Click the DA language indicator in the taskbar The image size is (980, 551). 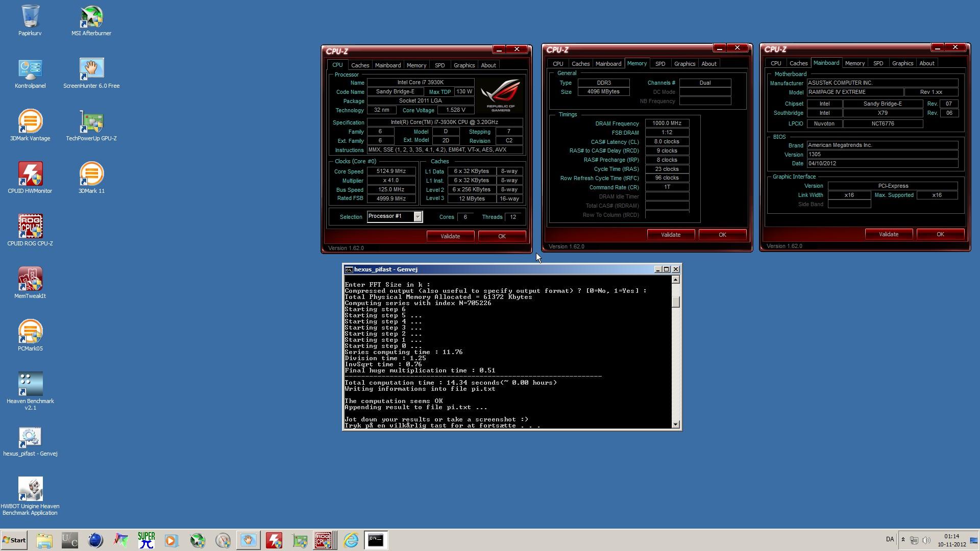tap(890, 540)
